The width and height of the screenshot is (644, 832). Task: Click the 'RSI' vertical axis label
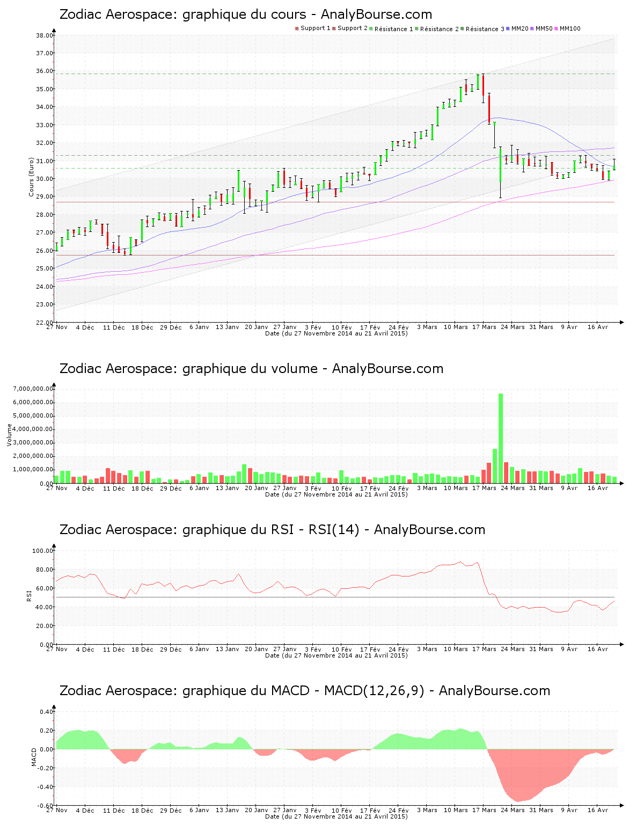pos(29,595)
